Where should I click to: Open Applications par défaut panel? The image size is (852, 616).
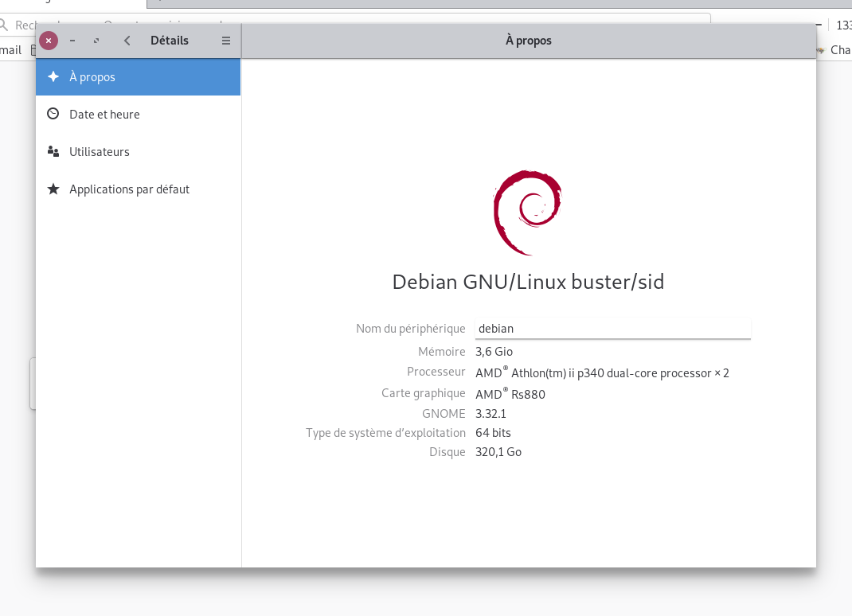(x=138, y=189)
